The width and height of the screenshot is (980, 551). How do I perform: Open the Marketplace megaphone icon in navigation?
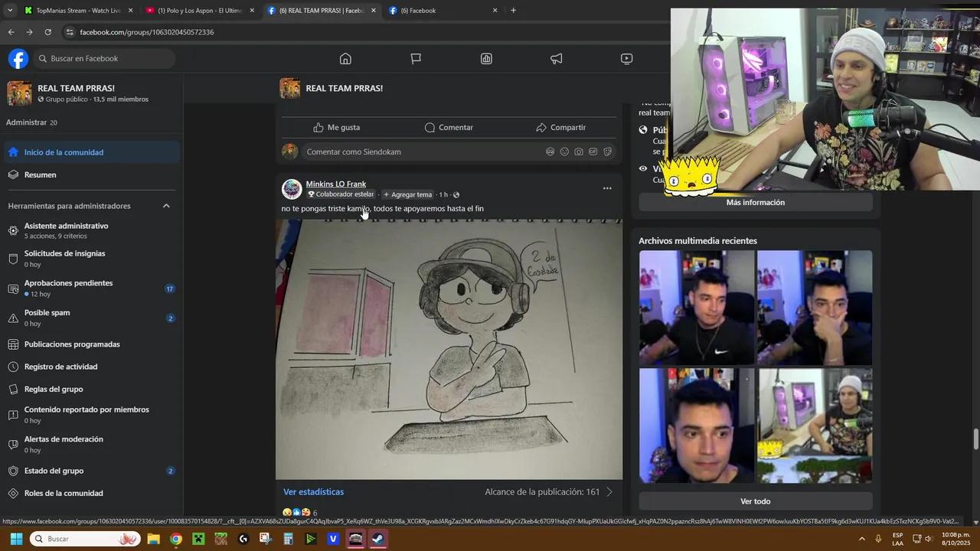(x=557, y=59)
